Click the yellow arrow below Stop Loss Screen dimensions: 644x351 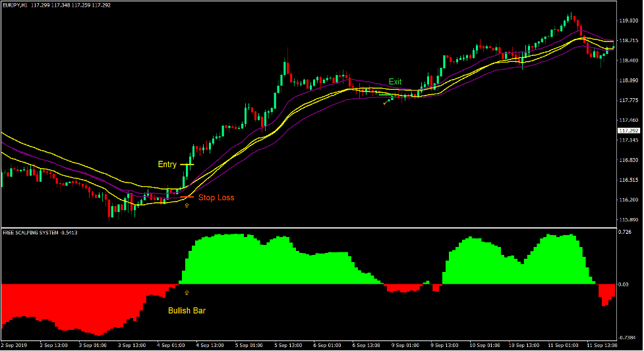point(187,206)
